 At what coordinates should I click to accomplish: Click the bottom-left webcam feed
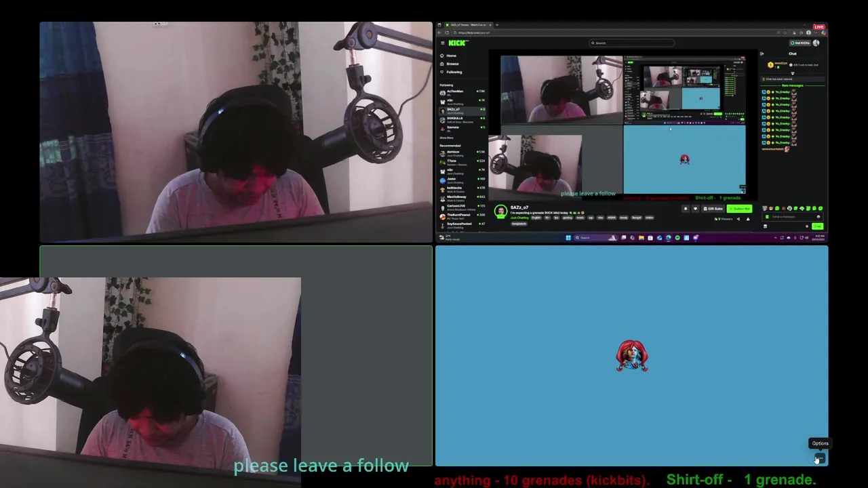[151, 381]
